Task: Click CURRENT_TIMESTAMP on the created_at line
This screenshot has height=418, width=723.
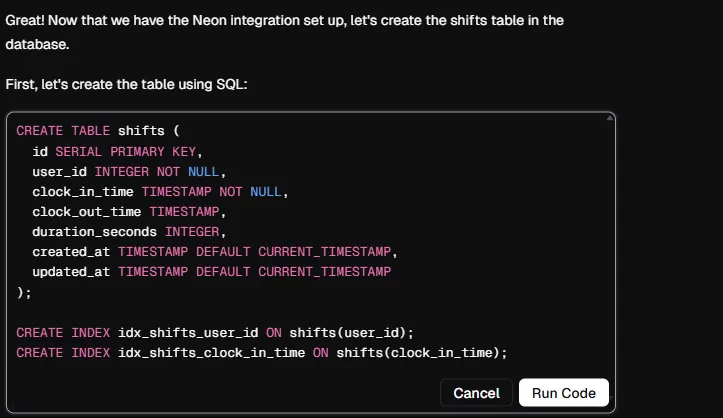Action: (324, 252)
